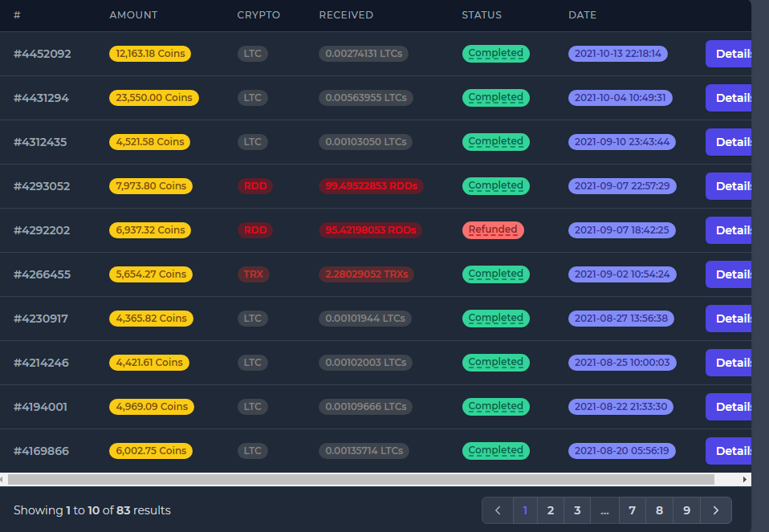Click Completed status for #4293052

tap(496, 186)
